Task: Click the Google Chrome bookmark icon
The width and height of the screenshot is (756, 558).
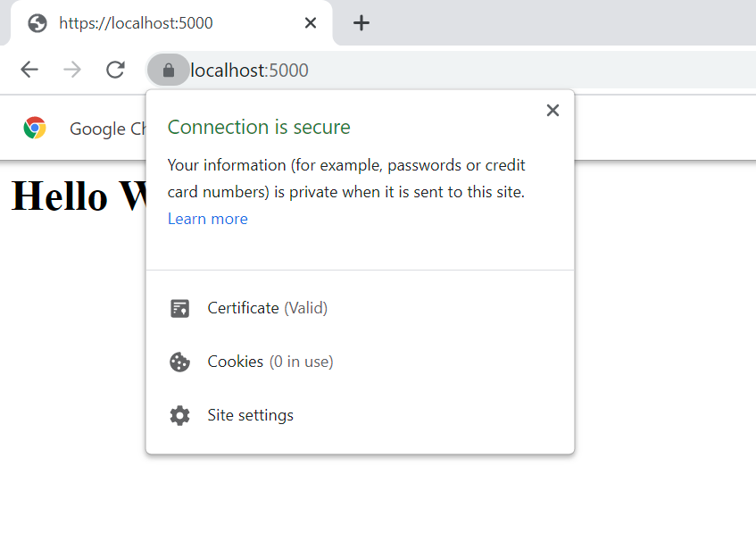Action: pyautogui.click(x=35, y=128)
